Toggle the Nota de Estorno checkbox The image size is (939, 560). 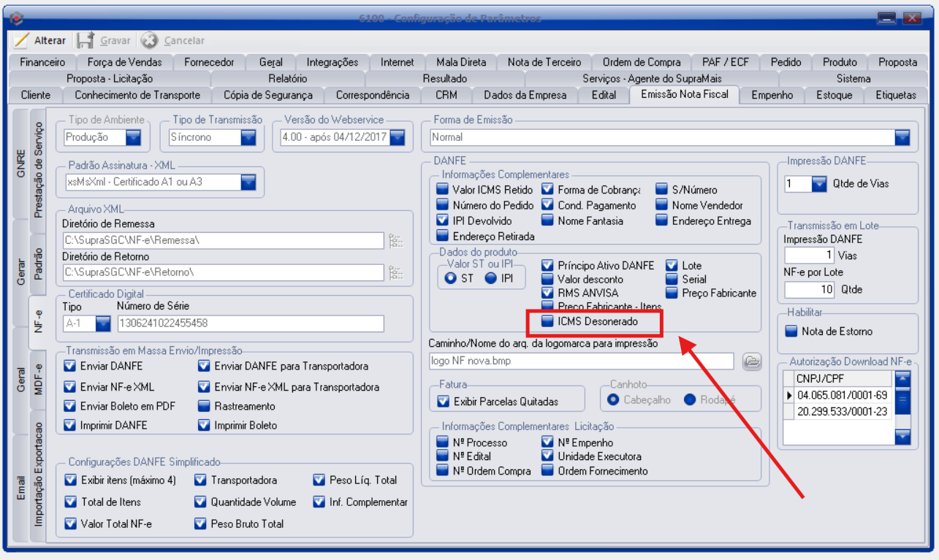tap(791, 331)
